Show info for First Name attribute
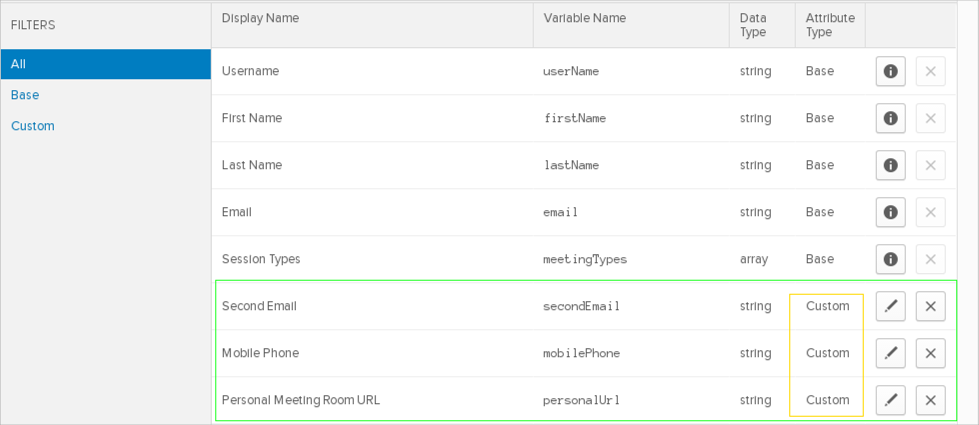The width and height of the screenshot is (979, 425). [x=890, y=118]
